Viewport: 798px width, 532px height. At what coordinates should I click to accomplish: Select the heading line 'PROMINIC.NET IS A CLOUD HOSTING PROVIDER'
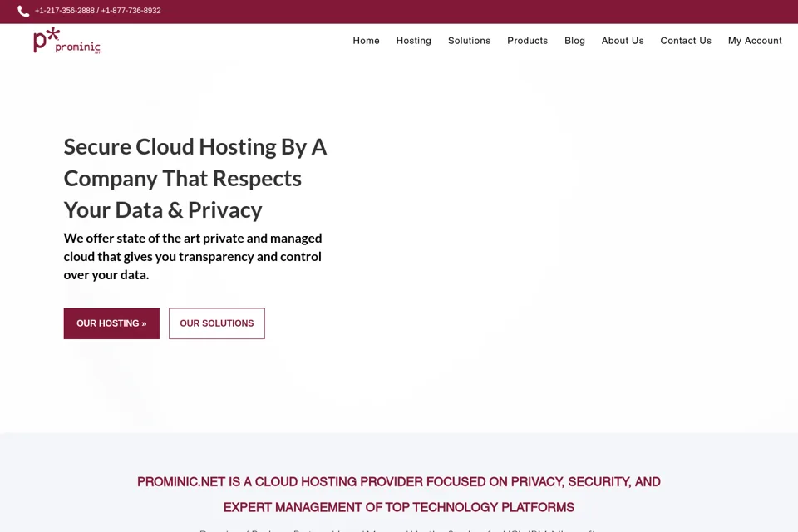(280, 481)
